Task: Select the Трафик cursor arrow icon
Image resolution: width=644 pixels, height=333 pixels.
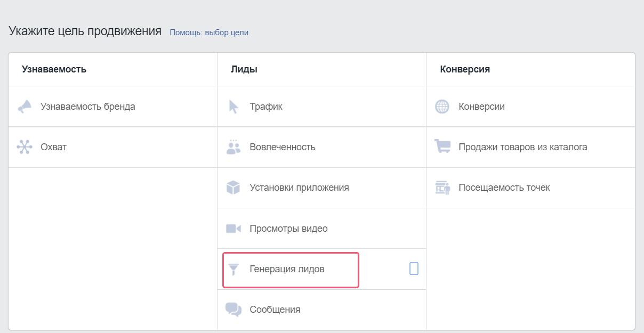Action: tap(234, 106)
